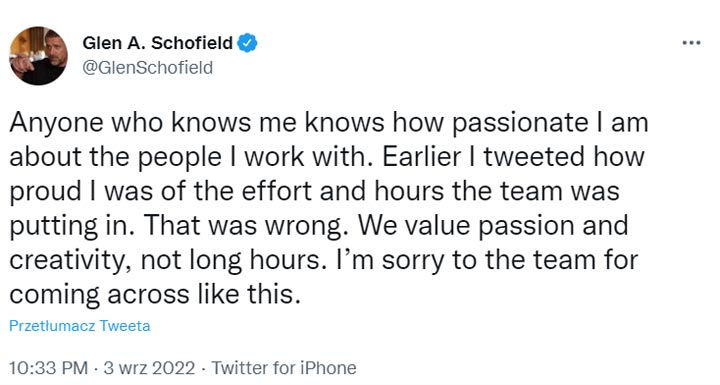720x385 pixels.
Task: Click the blue verified badge icon
Action: [x=247, y=43]
